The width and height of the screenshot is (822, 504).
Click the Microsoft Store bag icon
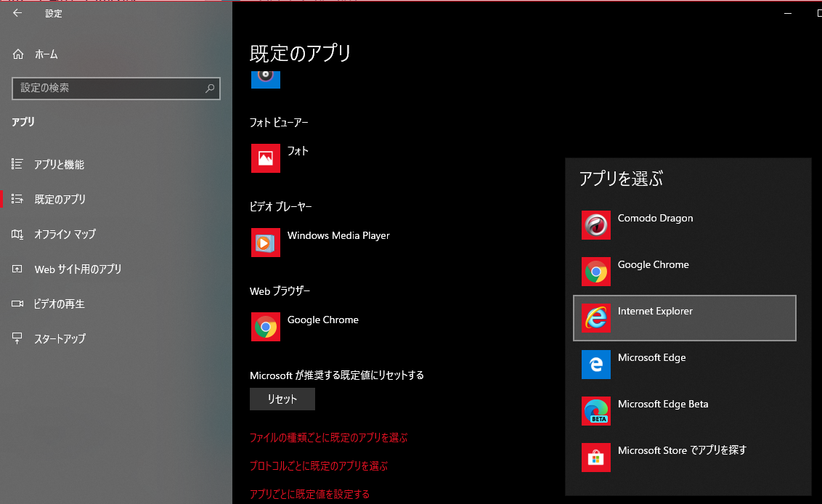click(x=596, y=458)
